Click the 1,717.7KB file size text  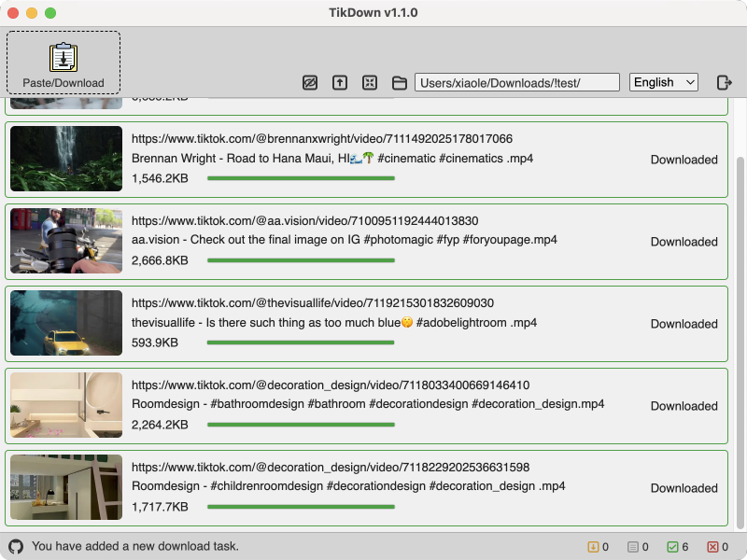[x=160, y=507]
